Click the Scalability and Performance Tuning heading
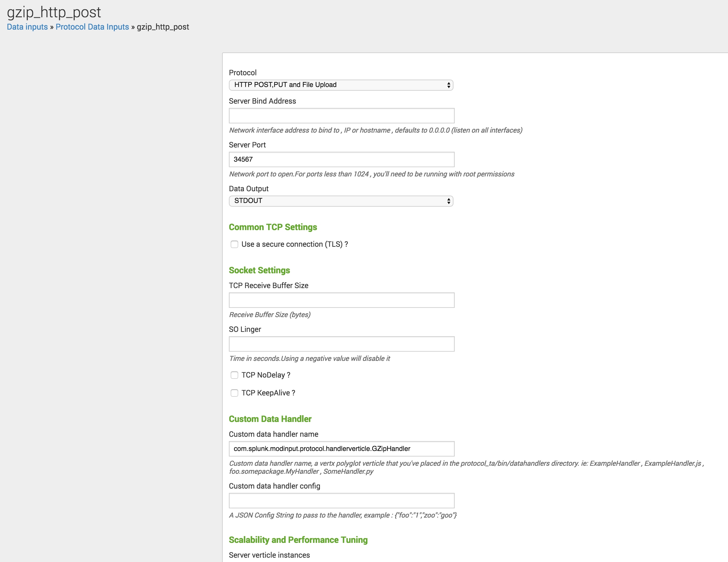 [298, 540]
